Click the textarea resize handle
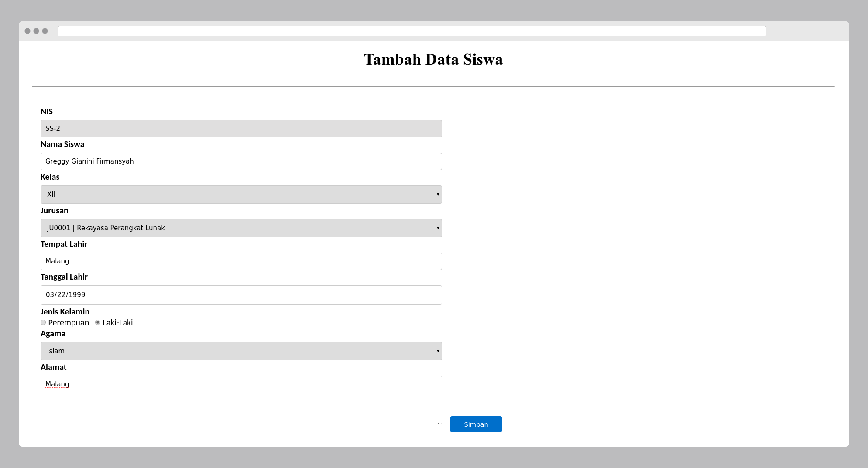 [439, 420]
